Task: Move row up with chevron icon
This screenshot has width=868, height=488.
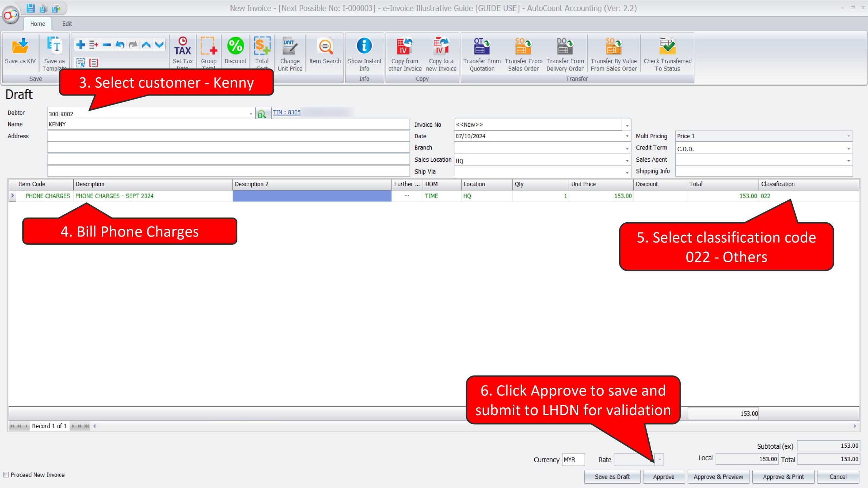Action: click(146, 45)
